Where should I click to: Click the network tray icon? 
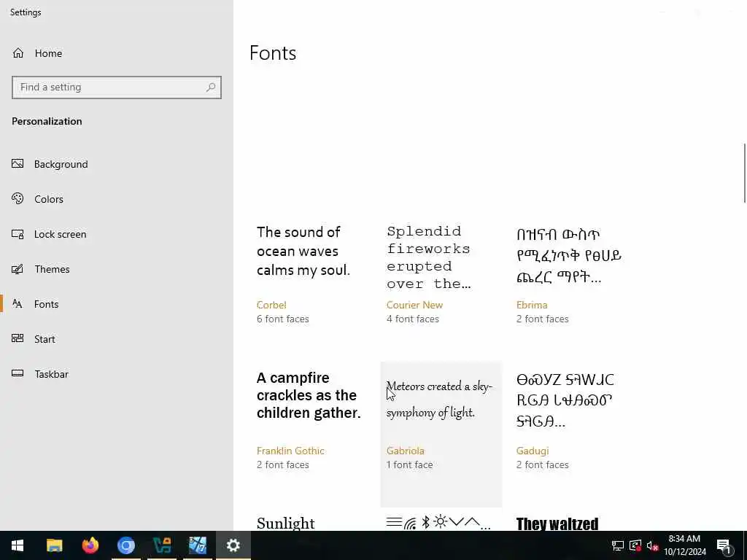pyautogui.click(x=618, y=545)
